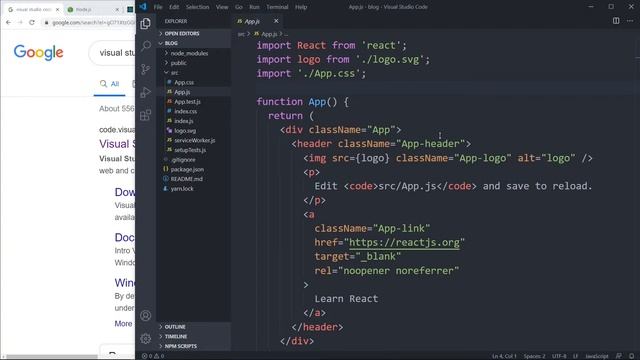640x360 pixels.
Task: Change indentation via Spaces: 2
Action: point(534,356)
